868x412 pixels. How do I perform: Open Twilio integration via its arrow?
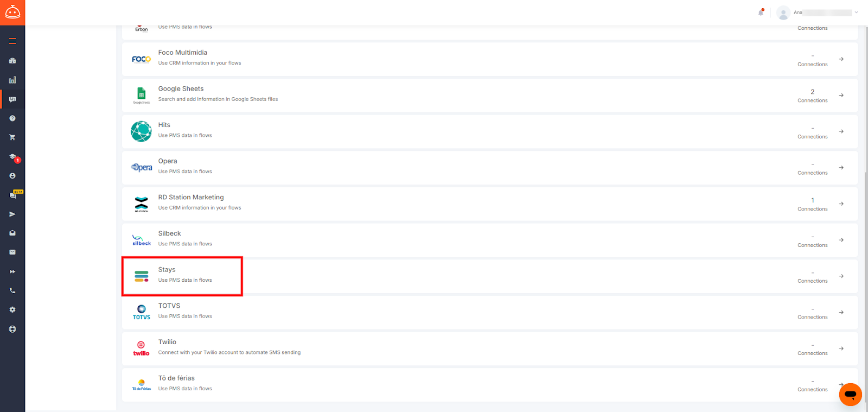[x=841, y=348]
